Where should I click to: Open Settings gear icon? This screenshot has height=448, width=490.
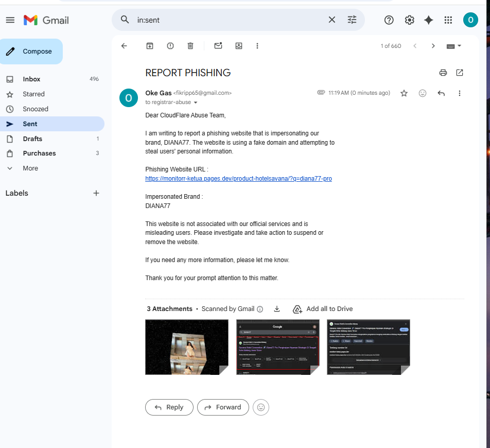[409, 20]
